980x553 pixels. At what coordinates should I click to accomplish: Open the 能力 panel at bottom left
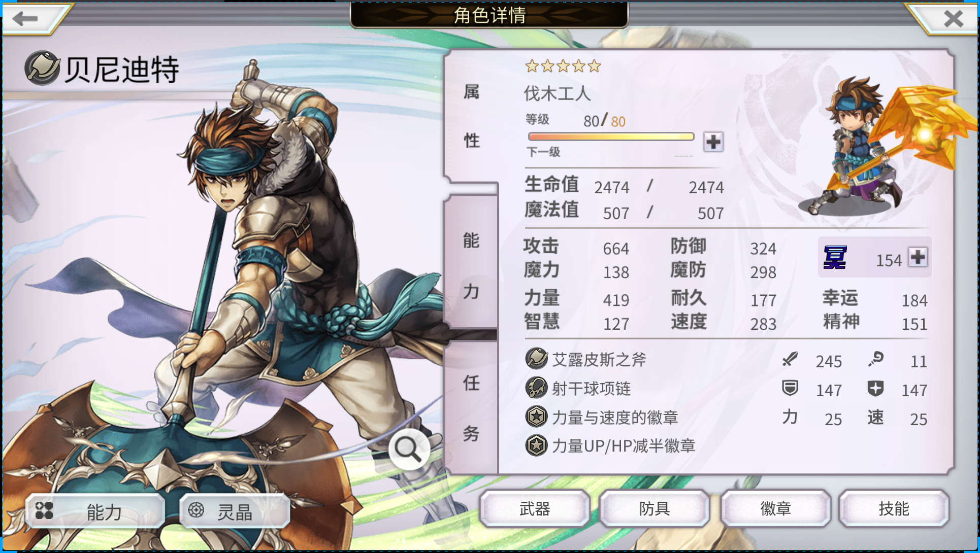(95, 511)
